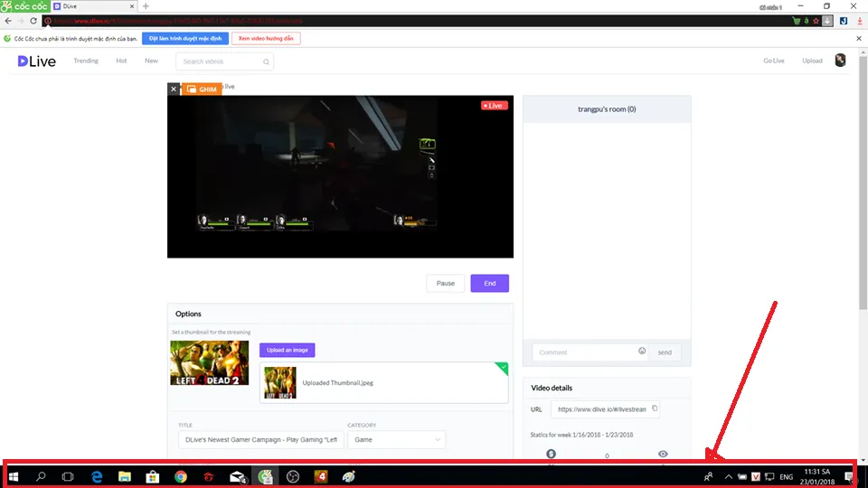Screen dimensions: 868x488
Task: Launch Microsoft Edge from the taskbar
Action: click(x=97, y=476)
